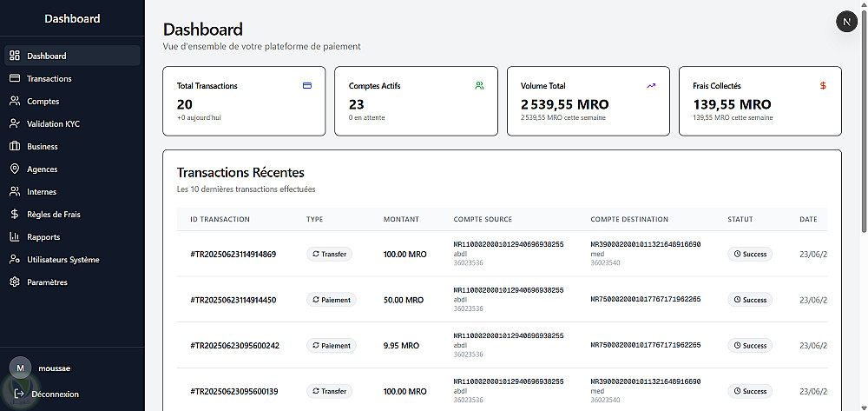This screenshot has height=411, width=868.
Task: Click the Paramètres gear icon
Action: tap(15, 282)
